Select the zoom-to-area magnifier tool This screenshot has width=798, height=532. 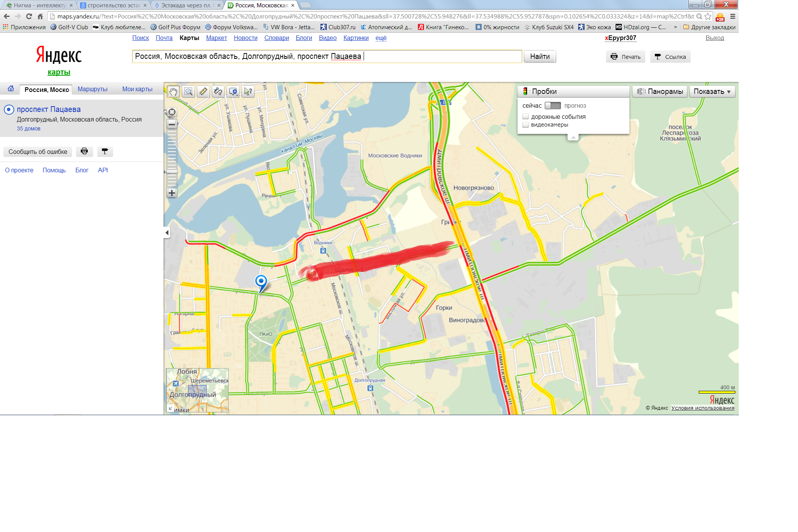188,92
